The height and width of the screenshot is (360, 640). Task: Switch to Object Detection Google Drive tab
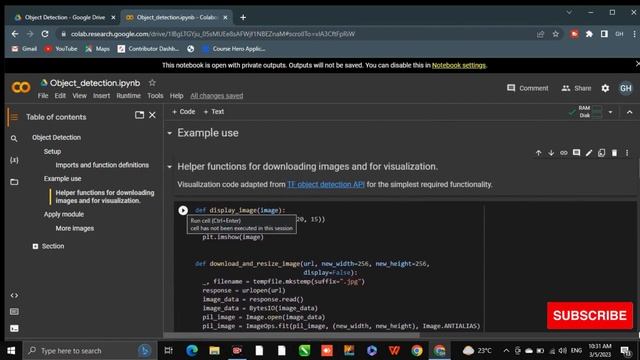point(64,18)
